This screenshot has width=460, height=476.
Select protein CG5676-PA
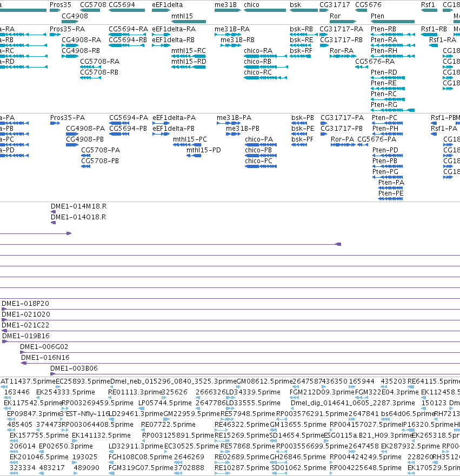[x=363, y=145]
